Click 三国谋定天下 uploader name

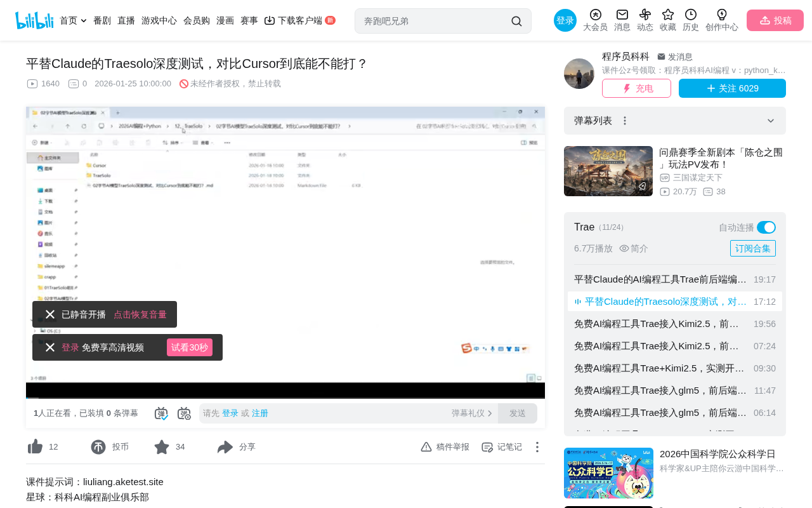click(x=698, y=178)
